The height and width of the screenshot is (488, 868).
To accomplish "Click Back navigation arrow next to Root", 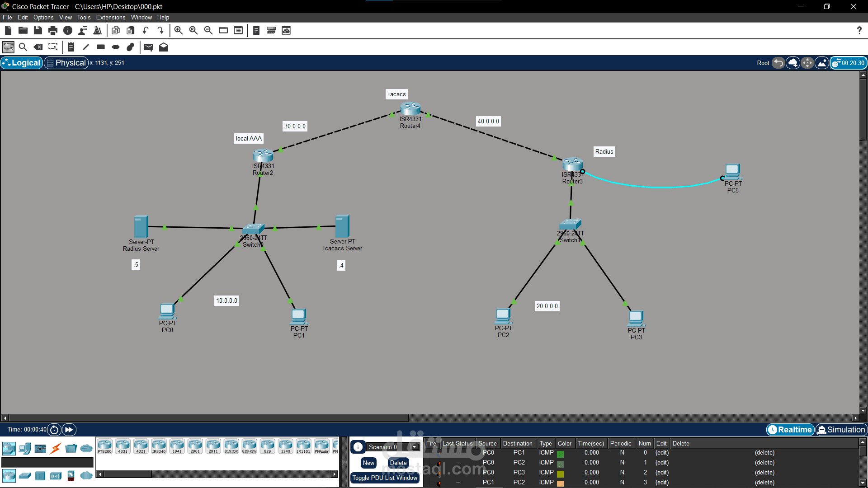I will (778, 63).
